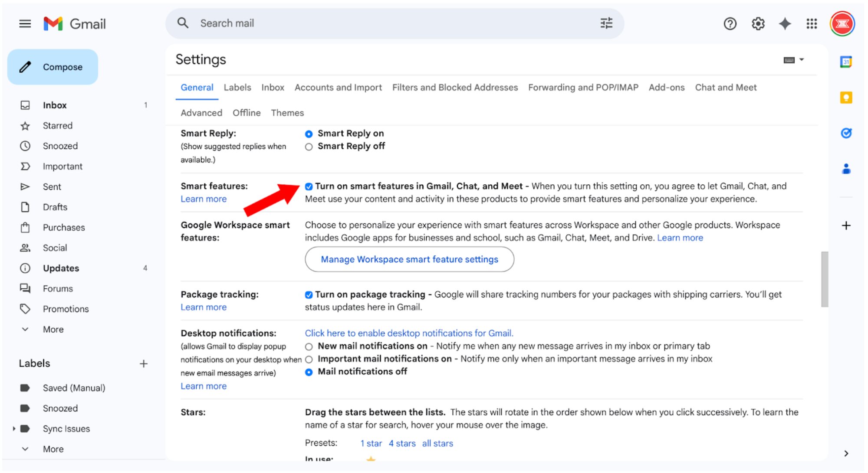This screenshot has width=868, height=473.
Task: Open Google Calendar side panel icon
Action: (x=846, y=62)
